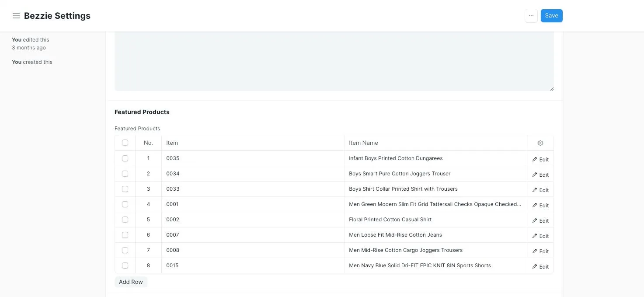
Task: Grab the text area resize handle corner
Action: pyautogui.click(x=552, y=89)
